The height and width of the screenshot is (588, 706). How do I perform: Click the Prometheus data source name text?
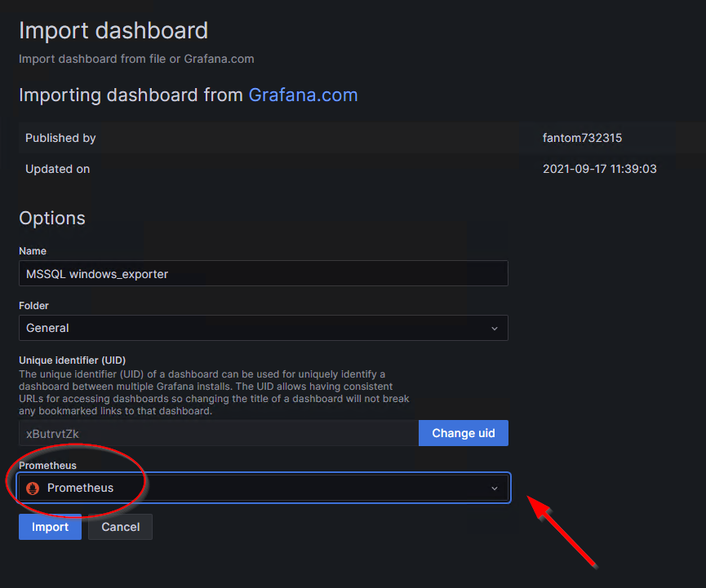pyautogui.click(x=80, y=488)
